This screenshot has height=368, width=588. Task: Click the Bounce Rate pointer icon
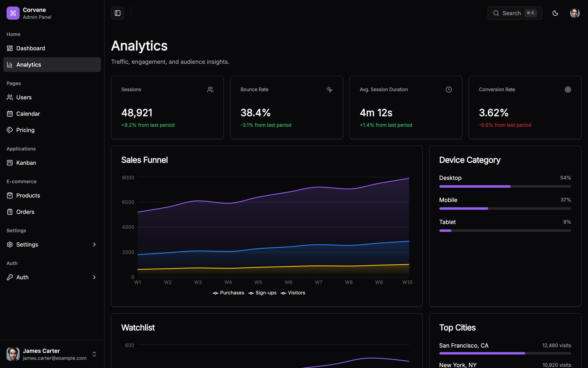tap(330, 90)
